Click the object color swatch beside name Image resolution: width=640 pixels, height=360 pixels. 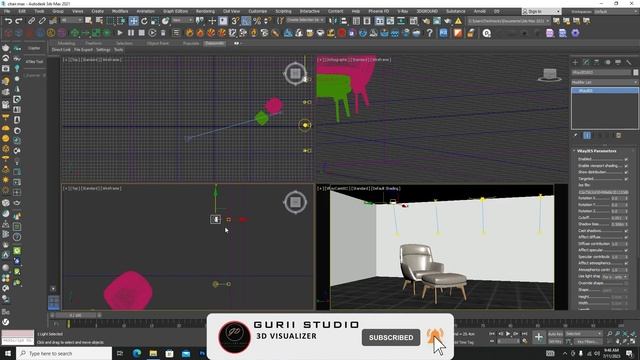coord(636,72)
